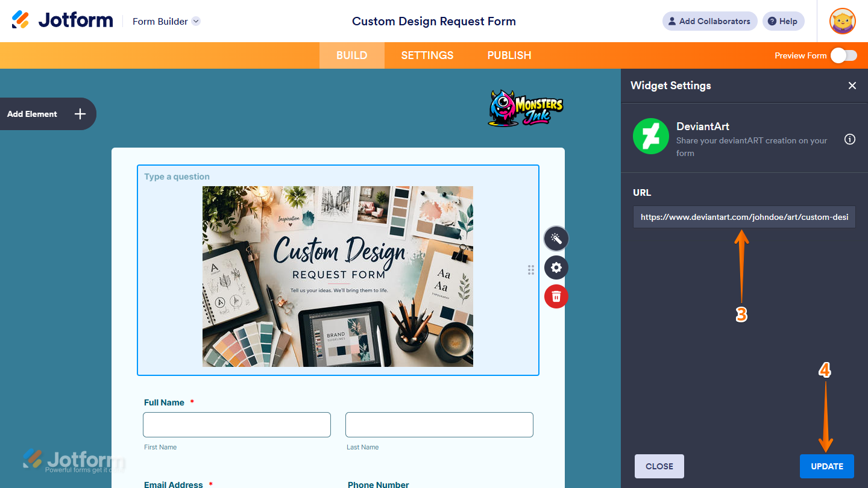Open the widget wizard wand icon
Viewport: 868px width, 488px height.
[x=556, y=238]
